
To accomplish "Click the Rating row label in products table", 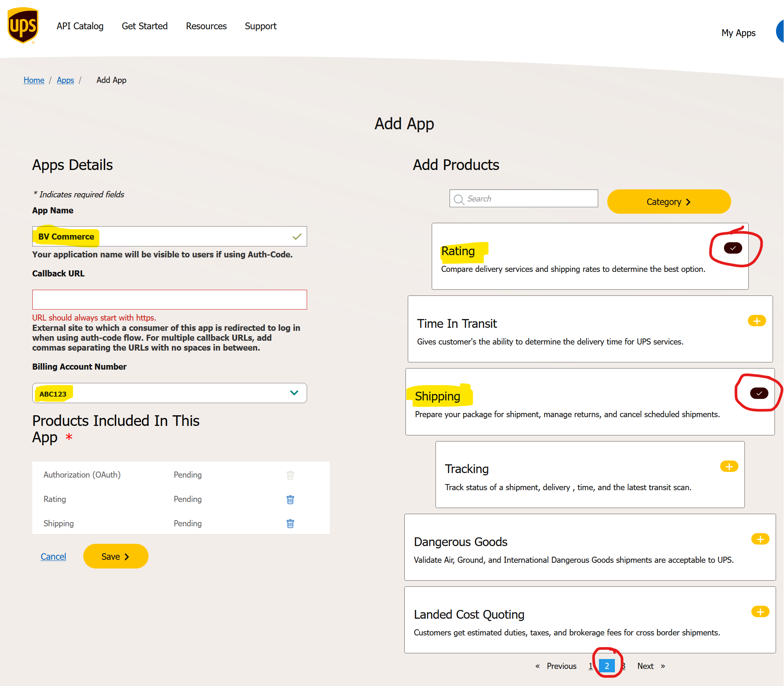I will click(x=55, y=499).
